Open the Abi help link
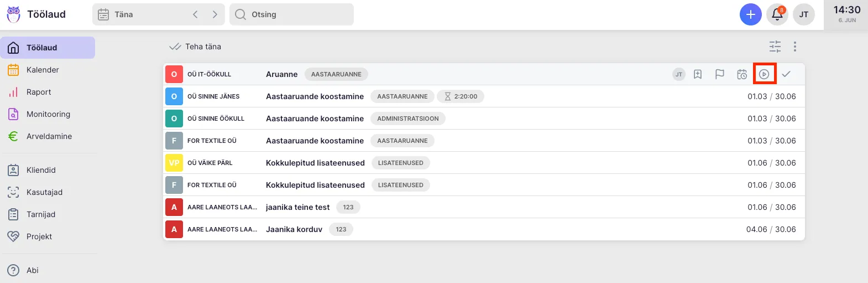868x283 pixels. coord(33,270)
